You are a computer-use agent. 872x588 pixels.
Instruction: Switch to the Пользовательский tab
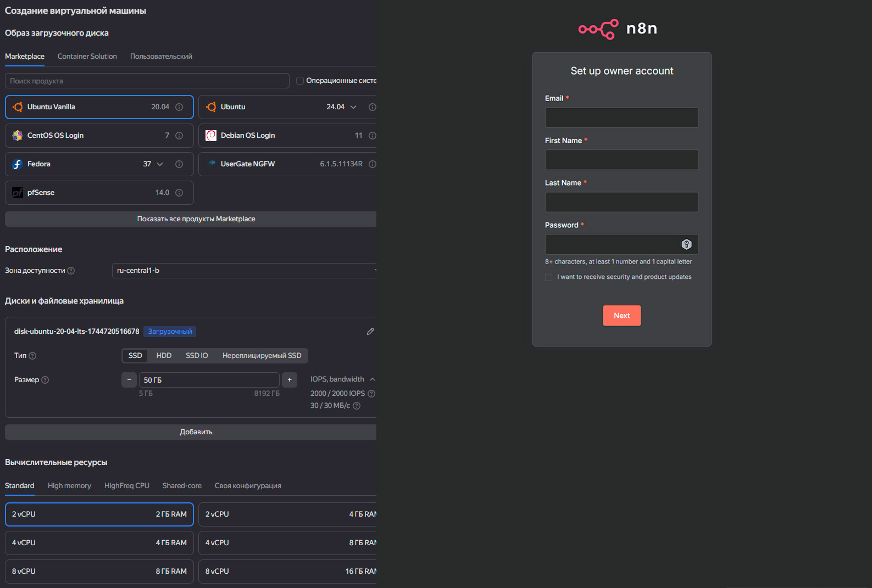click(161, 57)
